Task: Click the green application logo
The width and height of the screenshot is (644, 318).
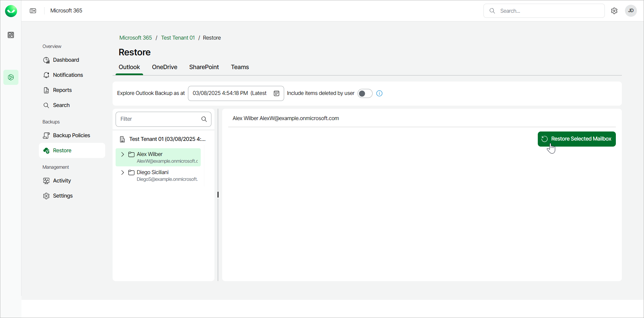Action: tap(11, 11)
